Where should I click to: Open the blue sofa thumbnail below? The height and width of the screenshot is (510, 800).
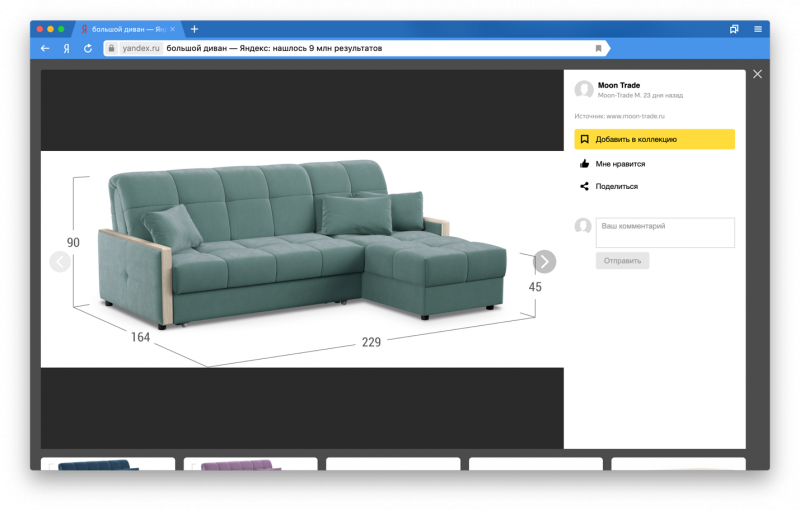[107, 464]
